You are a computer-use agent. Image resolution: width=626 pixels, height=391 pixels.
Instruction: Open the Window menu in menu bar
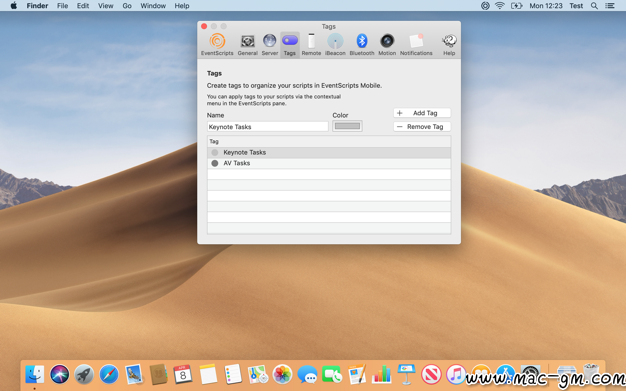(x=153, y=6)
